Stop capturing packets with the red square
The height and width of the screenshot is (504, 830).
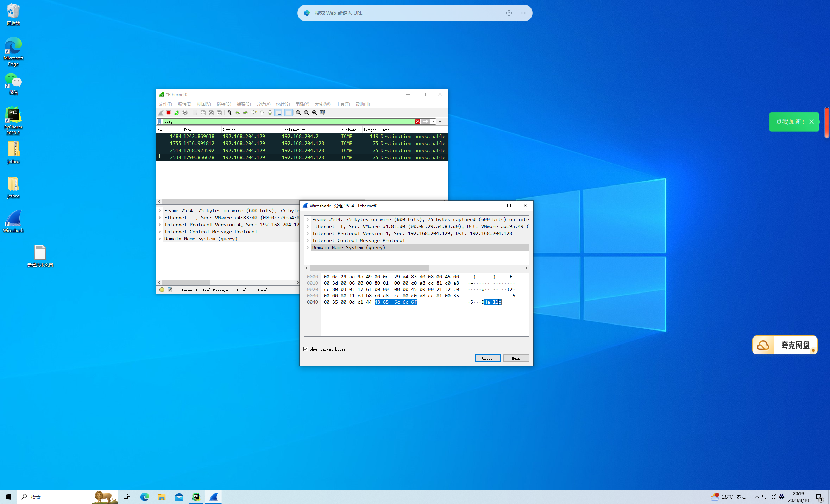point(169,113)
